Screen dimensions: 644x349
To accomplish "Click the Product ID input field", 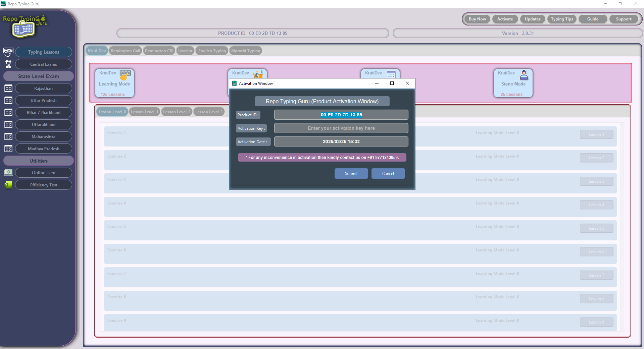I will tap(341, 115).
